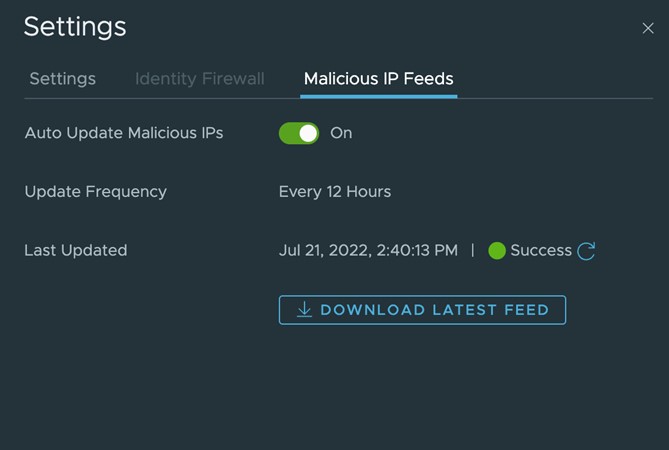
Task: Click the Settings dialog title heading
Action: 75,27
